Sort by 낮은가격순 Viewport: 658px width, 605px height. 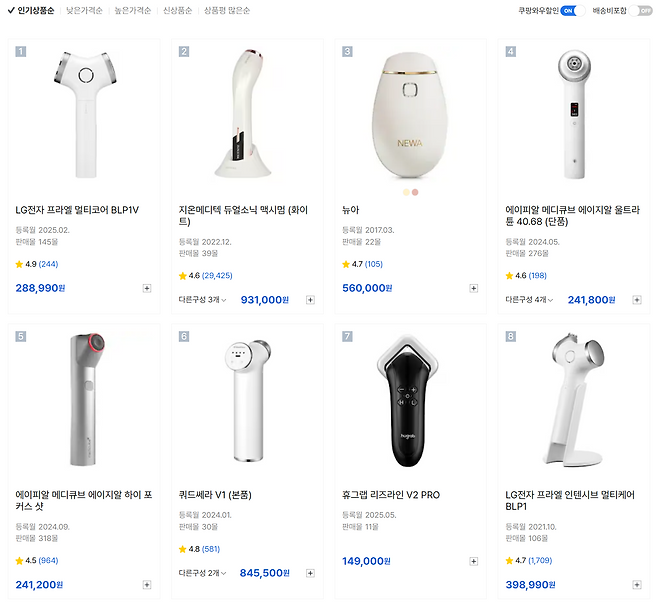point(84,11)
